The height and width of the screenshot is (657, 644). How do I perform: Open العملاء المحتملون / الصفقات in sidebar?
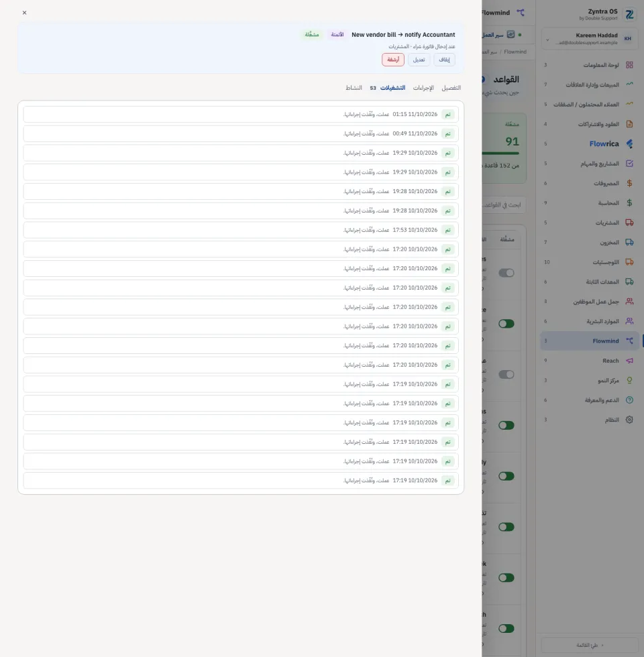(590, 105)
